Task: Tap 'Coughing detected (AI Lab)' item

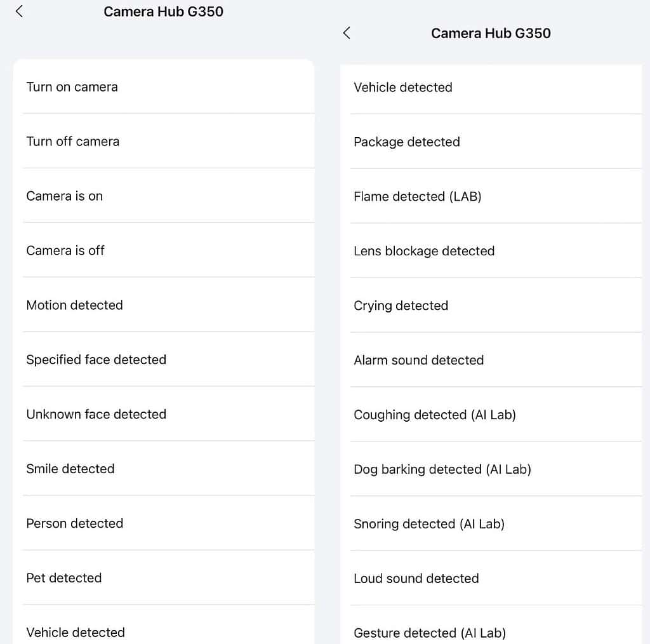Action: point(435,415)
